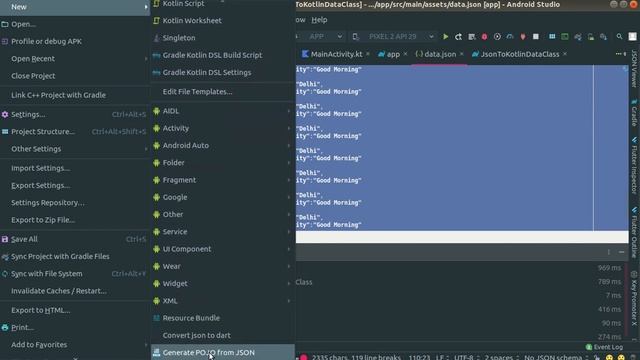Select Save All

tap(75, 239)
